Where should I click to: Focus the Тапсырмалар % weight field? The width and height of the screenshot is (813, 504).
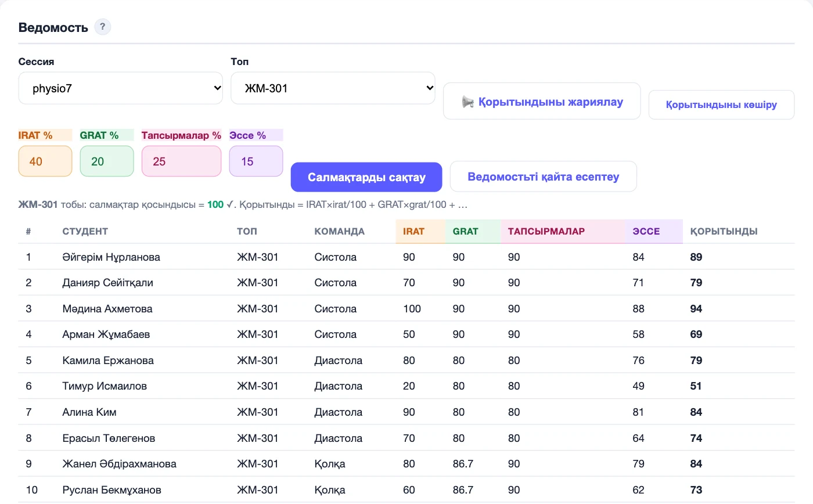pos(181,161)
